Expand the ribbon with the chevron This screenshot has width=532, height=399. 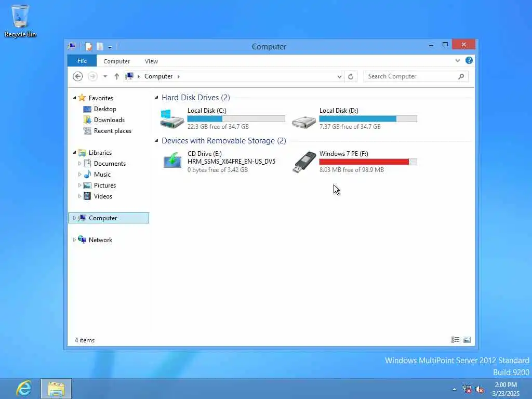point(457,61)
